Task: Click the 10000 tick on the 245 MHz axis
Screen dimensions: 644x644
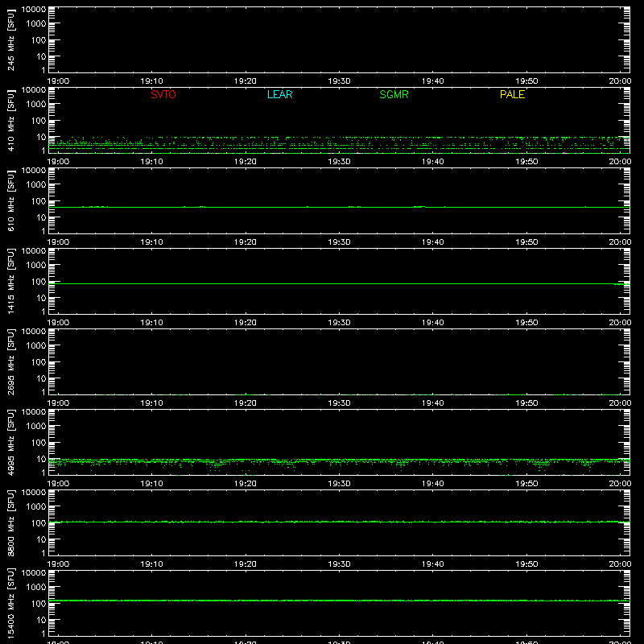Action: [34, 10]
